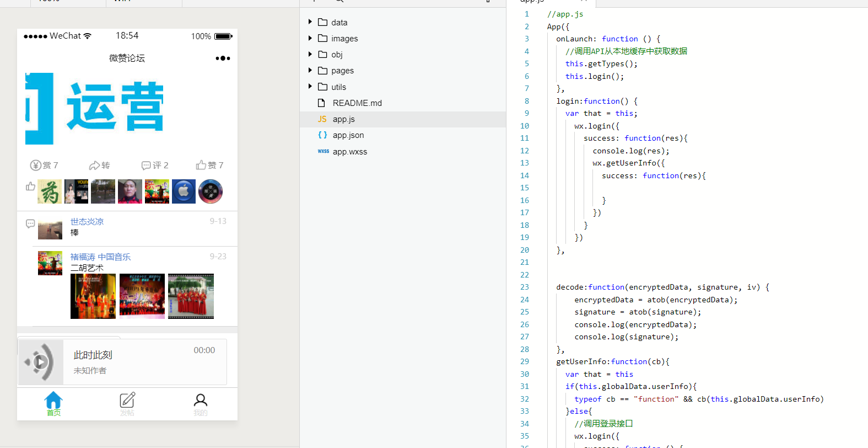868x448 pixels.
Task: Select the images folder icon
Action: (323, 38)
